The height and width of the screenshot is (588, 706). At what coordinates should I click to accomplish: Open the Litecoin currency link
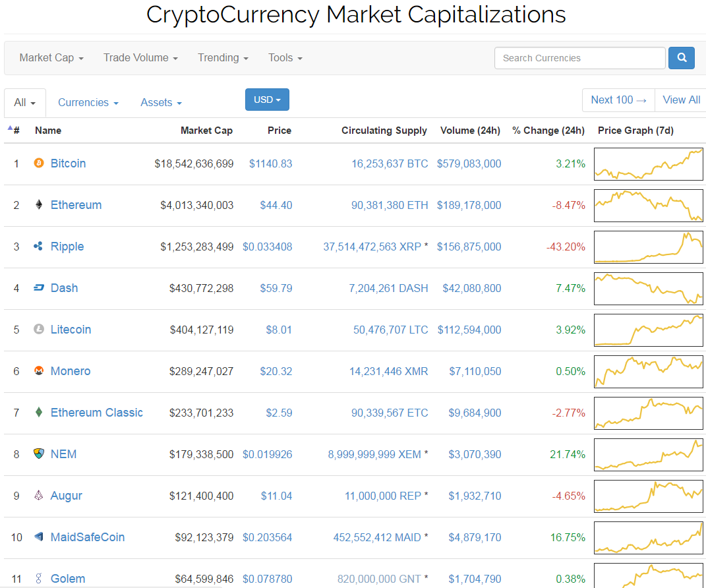coord(71,330)
